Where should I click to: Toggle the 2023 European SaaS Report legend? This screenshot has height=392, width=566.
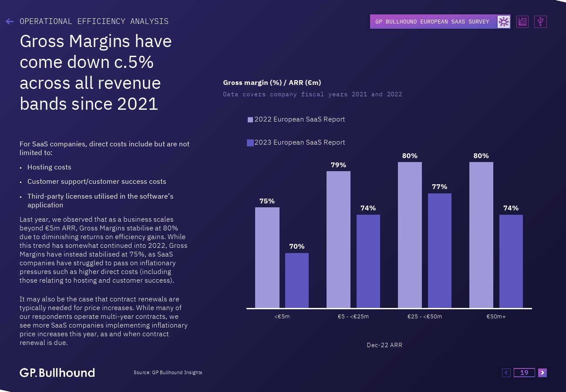pyautogui.click(x=300, y=142)
